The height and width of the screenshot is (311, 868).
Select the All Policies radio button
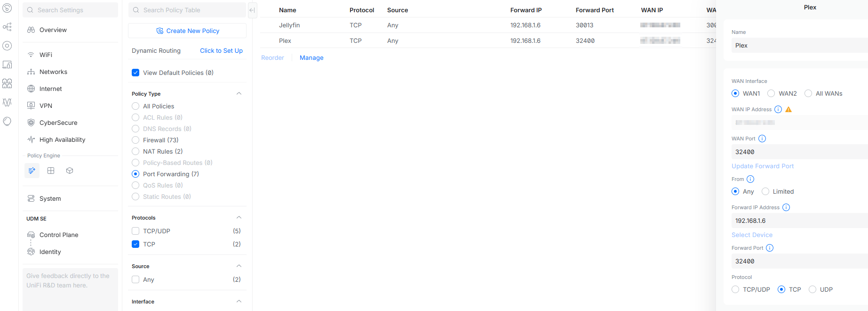(x=135, y=106)
